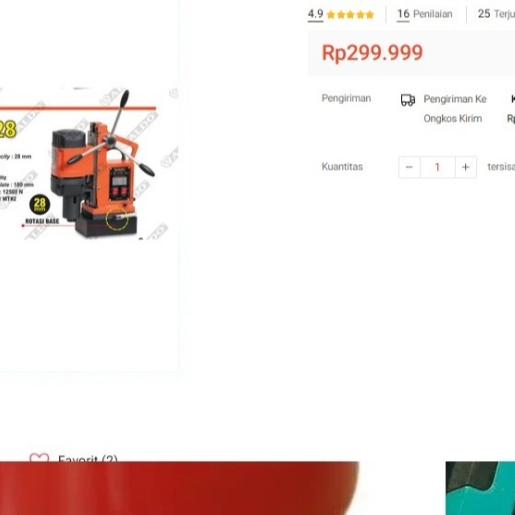
Task: Click the heart Favorit icon
Action: tap(39, 457)
